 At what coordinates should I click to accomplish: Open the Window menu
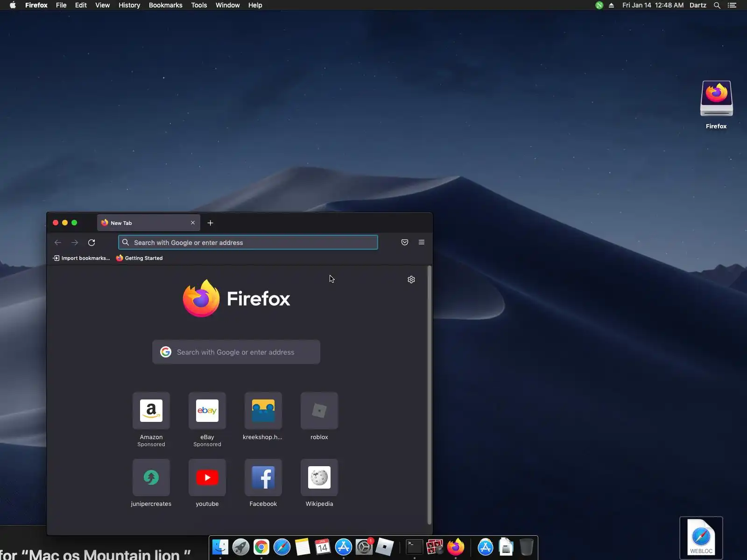(x=228, y=5)
